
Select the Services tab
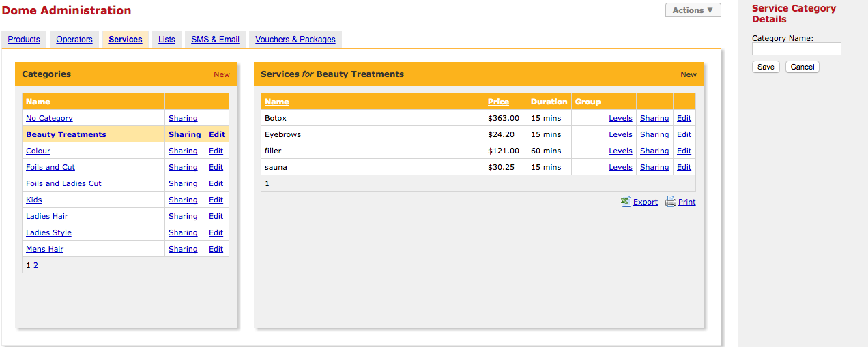[126, 40]
